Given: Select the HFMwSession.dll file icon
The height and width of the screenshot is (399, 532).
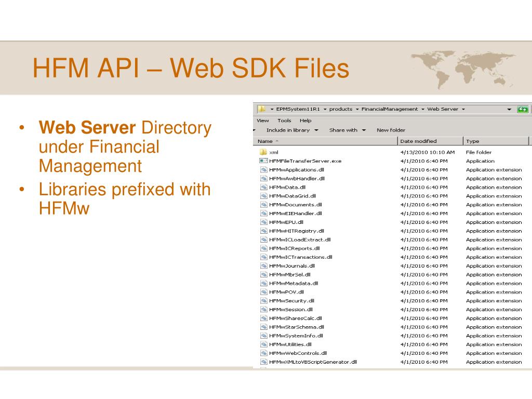Looking at the screenshot, I should [x=263, y=310].
